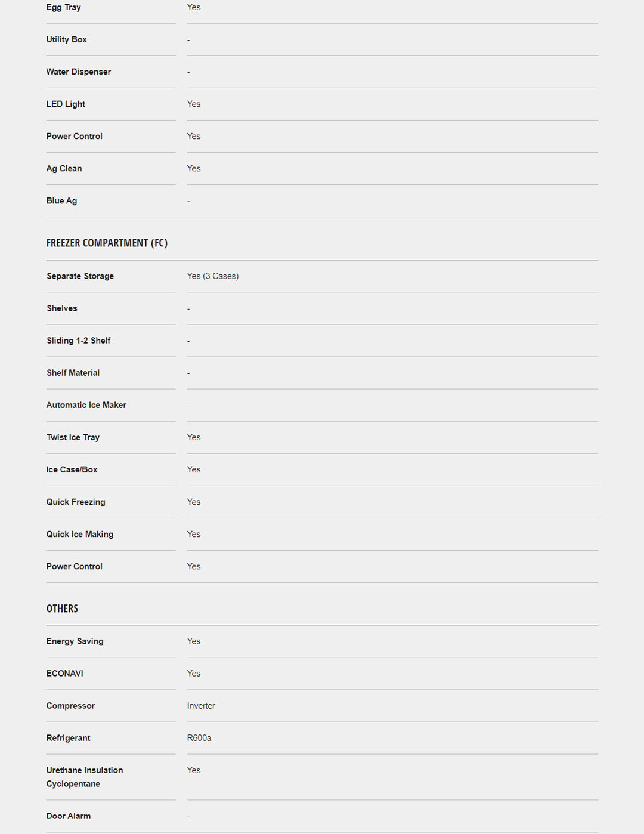Click the Urethane Insulation Cyclopentane label
Image resolution: width=644 pixels, height=834 pixels.
(85, 777)
